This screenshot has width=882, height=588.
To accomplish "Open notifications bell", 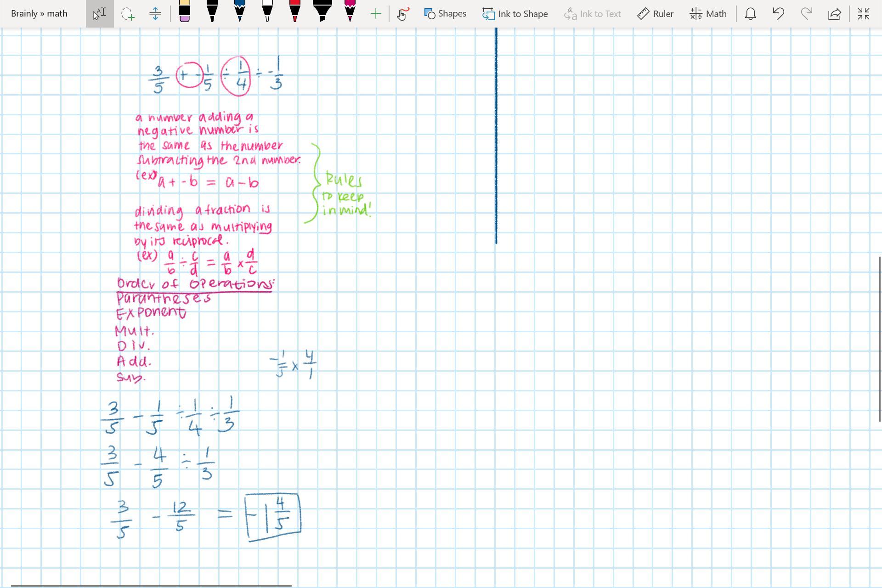I will click(751, 14).
